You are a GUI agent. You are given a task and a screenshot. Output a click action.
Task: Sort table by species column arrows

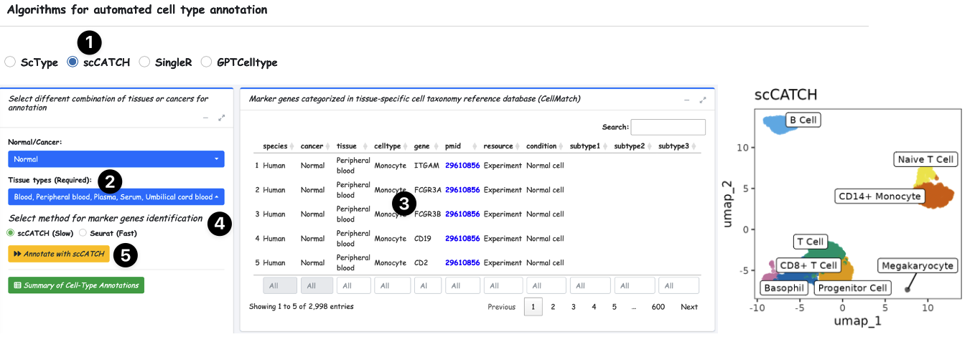291,146
